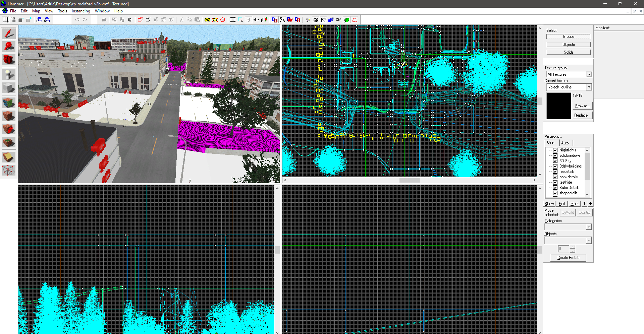Open the Objects prefab dropdown

coord(589,241)
